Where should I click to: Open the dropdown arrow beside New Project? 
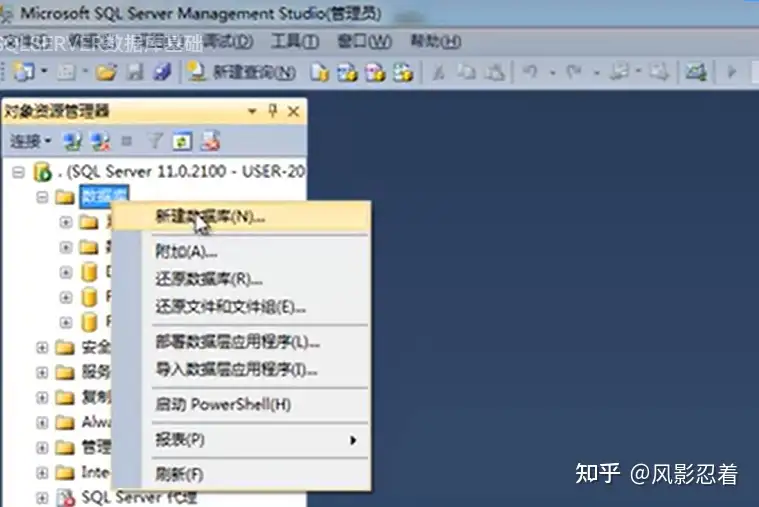(45, 71)
